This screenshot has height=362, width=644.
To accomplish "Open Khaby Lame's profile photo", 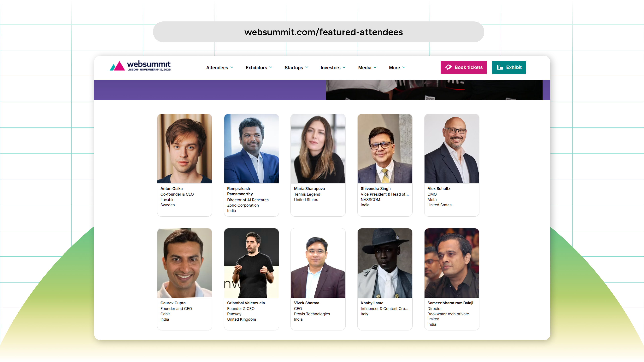I will [385, 263].
